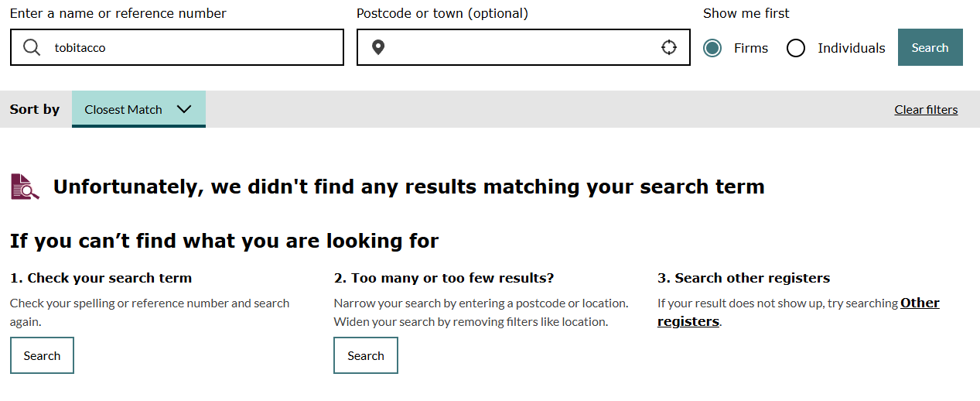Screen dimensions: 980x401
Task: Click the chevron arrow beside Closest Match
Action: [183, 109]
